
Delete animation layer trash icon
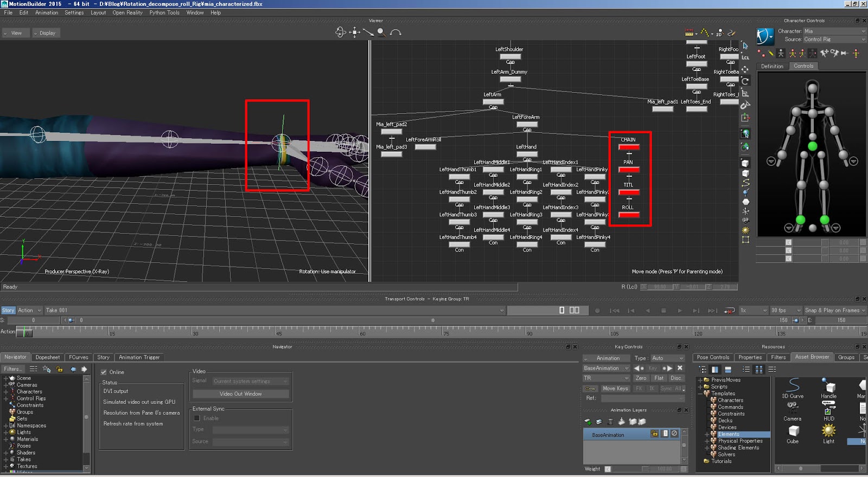pos(610,422)
